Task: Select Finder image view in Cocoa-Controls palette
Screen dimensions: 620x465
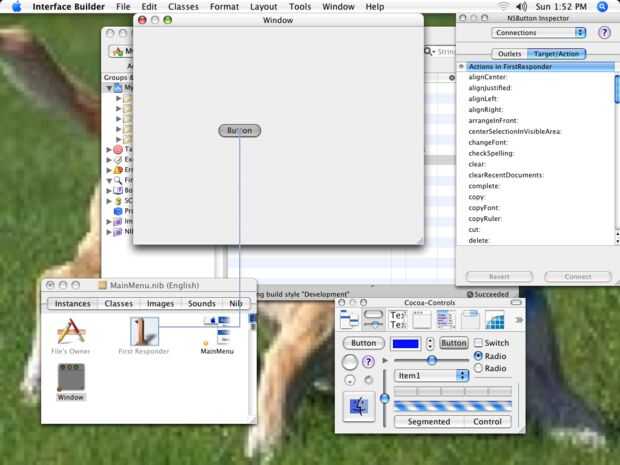Action: (359, 406)
